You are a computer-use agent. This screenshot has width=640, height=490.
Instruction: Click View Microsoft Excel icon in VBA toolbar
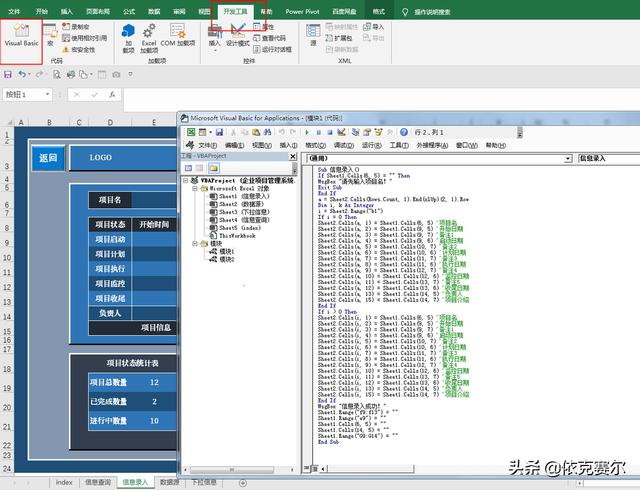pyautogui.click(x=191, y=132)
